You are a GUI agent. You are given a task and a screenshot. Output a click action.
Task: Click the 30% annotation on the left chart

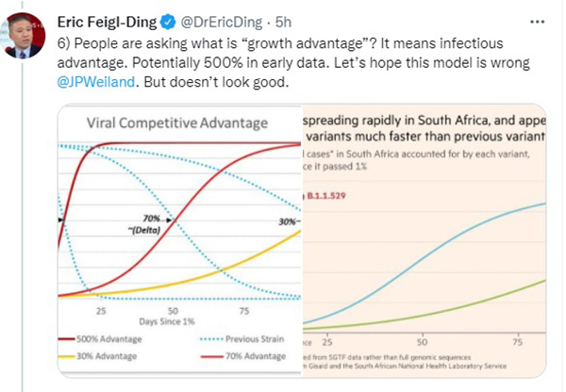click(286, 221)
